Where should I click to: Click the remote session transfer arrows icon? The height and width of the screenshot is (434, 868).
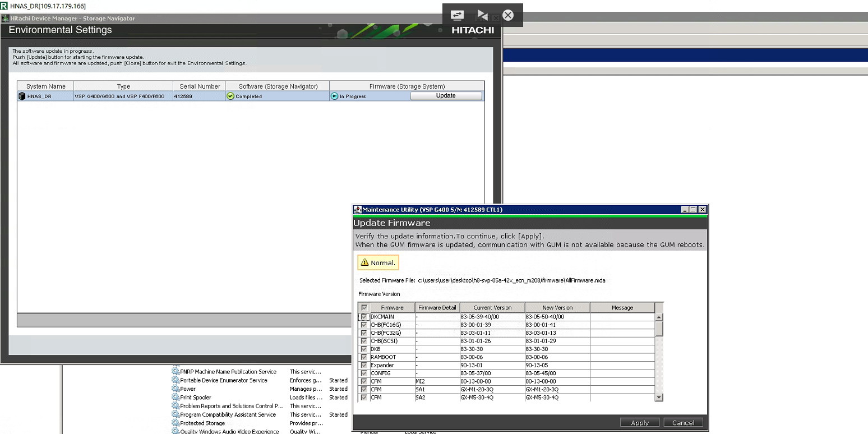[x=458, y=15]
